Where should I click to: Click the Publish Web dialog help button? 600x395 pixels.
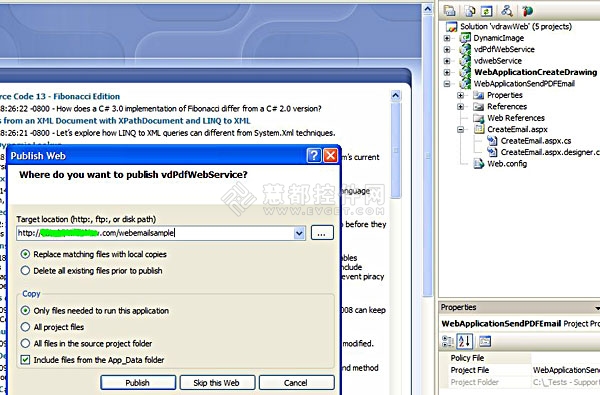point(314,155)
